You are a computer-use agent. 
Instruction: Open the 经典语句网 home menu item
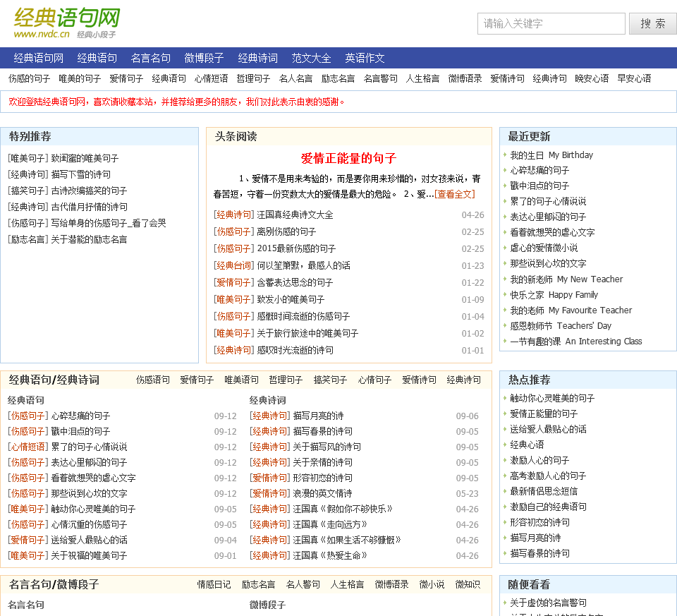tap(38, 58)
